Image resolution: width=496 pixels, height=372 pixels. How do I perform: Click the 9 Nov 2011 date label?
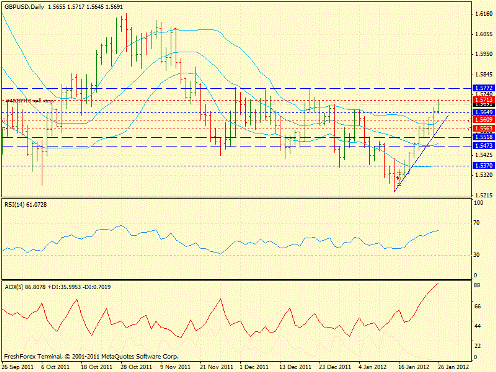pyautogui.click(x=176, y=367)
